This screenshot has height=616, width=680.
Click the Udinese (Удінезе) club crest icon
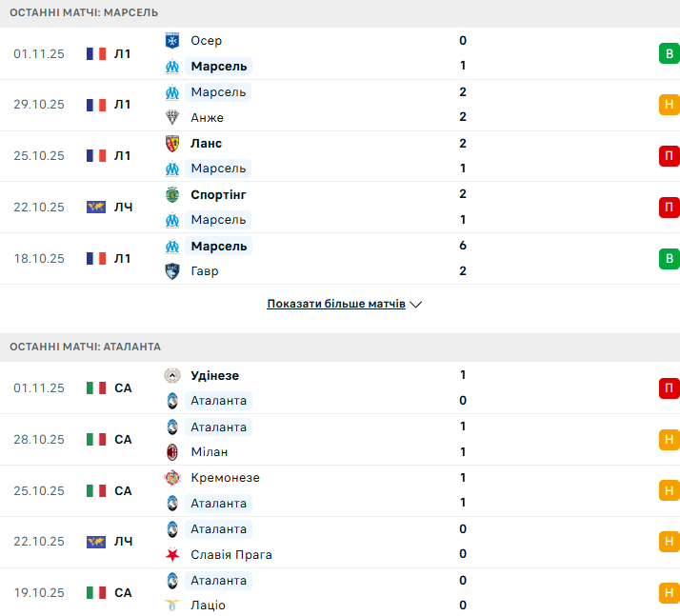point(172,375)
